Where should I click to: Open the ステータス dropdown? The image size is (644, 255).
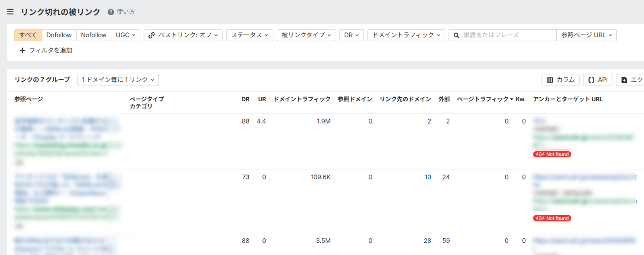coord(250,35)
